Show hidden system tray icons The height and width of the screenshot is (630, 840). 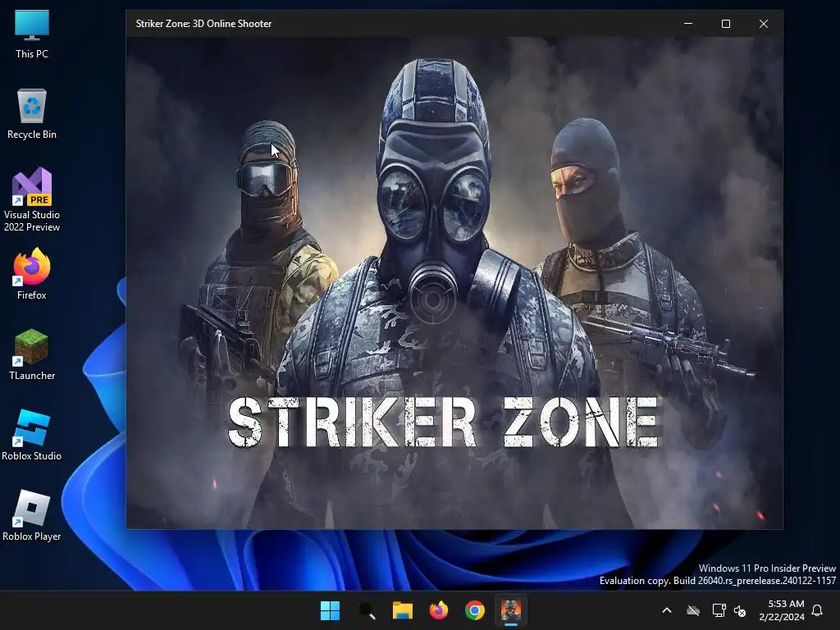point(667,610)
